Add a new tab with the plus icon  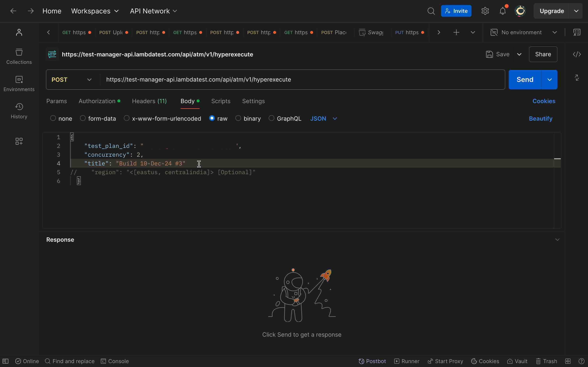point(456,32)
